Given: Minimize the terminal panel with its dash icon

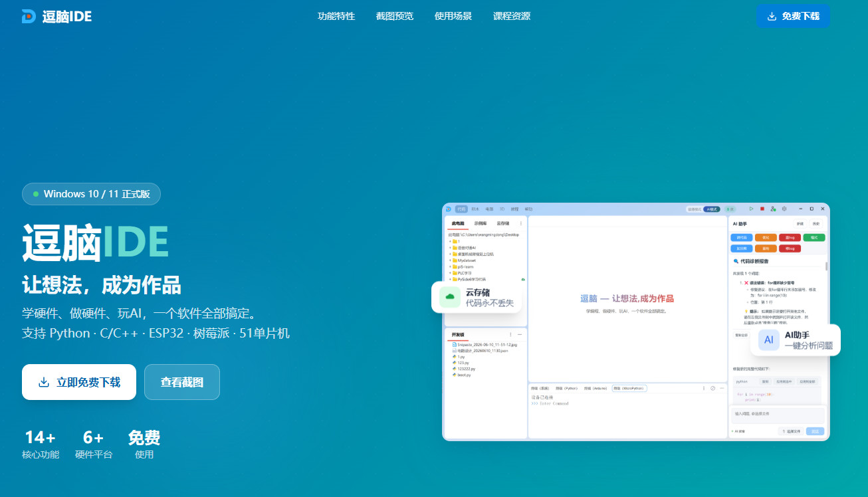Looking at the screenshot, I should pos(721,388).
